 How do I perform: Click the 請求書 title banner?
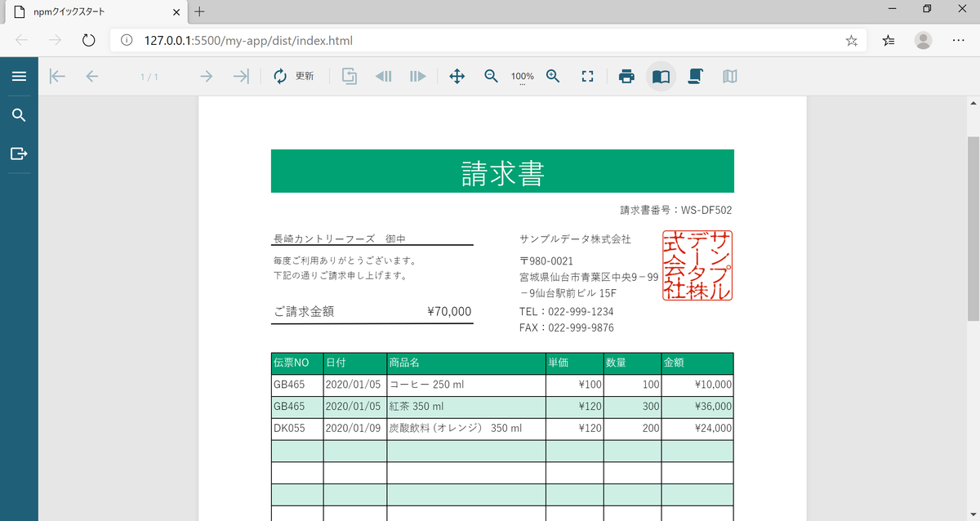click(x=502, y=171)
